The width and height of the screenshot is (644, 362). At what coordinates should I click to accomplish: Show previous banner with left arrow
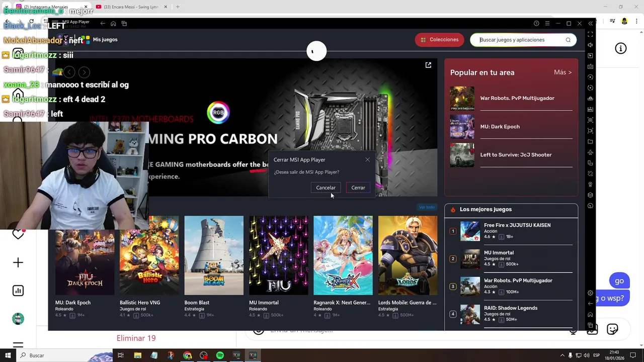[x=69, y=72]
